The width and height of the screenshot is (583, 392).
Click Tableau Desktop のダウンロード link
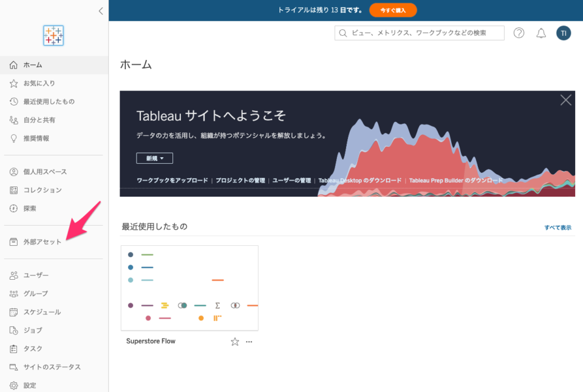360,181
